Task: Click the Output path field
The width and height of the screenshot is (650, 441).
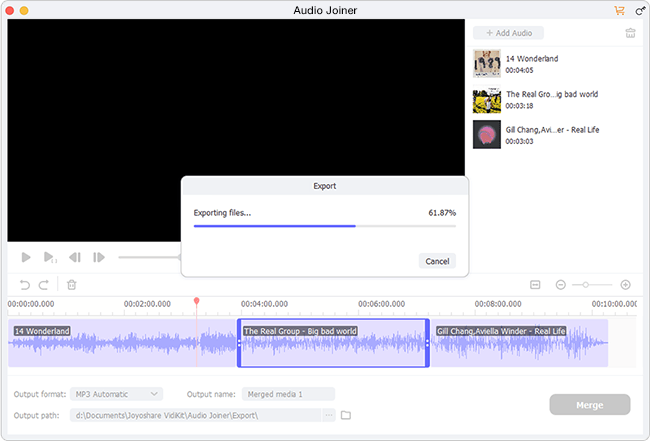Action: tap(195, 415)
